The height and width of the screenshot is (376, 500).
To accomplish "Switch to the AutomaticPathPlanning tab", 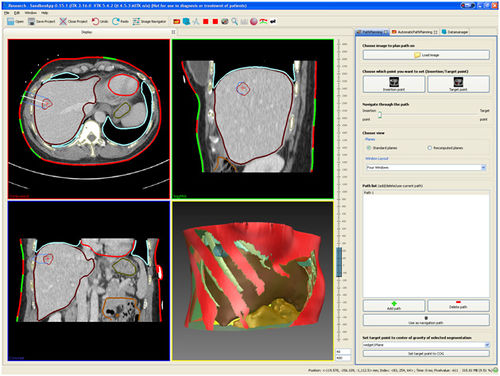I will click(x=414, y=32).
